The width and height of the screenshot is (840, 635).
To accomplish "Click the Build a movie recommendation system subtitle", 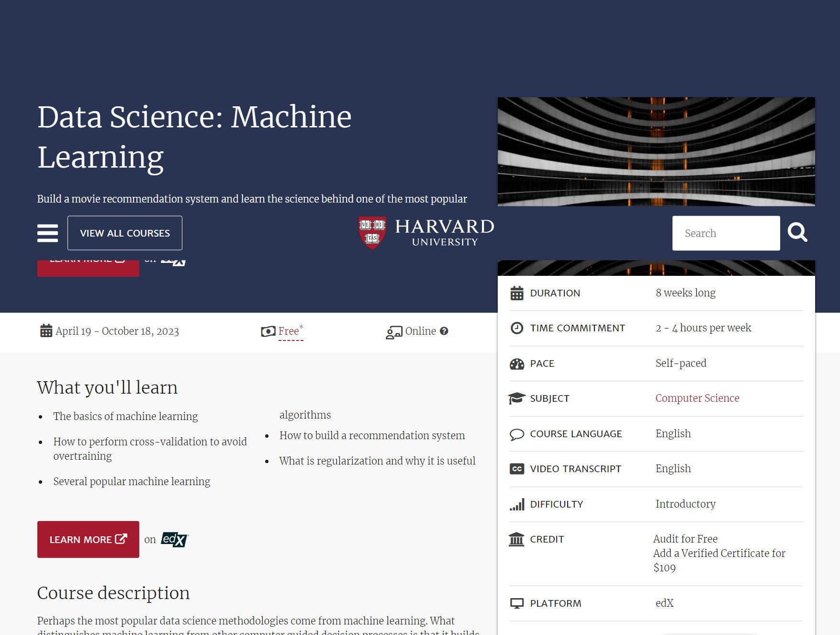I will pyautogui.click(x=252, y=199).
